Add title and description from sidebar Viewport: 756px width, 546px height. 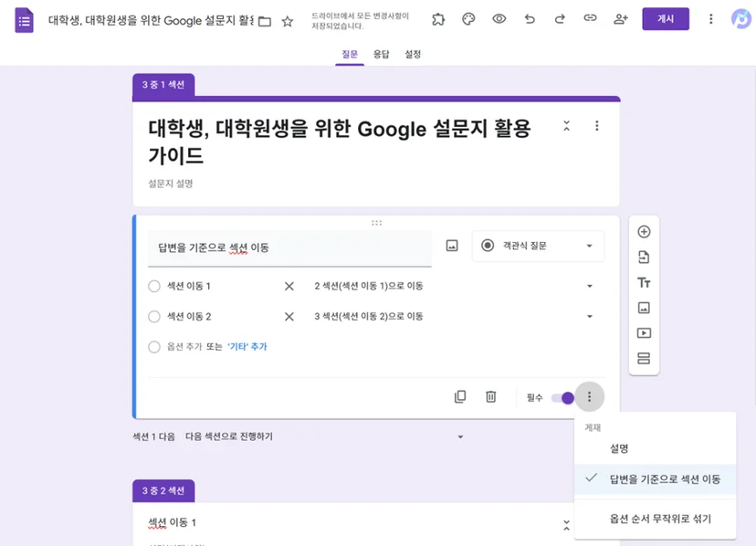(x=644, y=283)
